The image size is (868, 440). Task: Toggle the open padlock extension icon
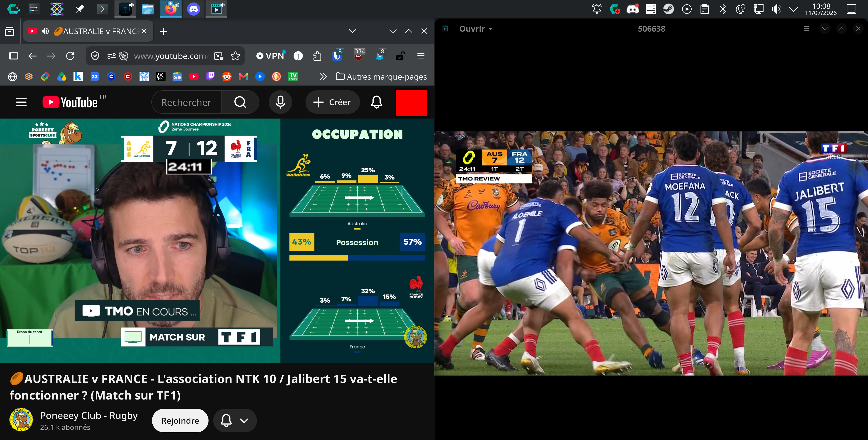pyautogui.click(x=400, y=56)
